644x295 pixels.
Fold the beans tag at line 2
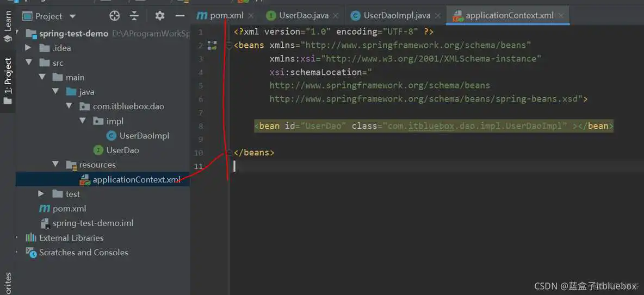(x=229, y=46)
